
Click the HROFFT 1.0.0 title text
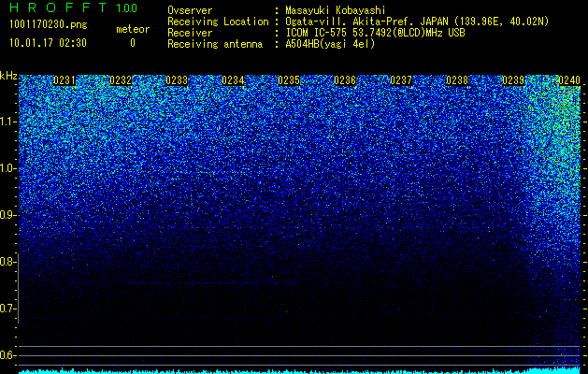74,7
